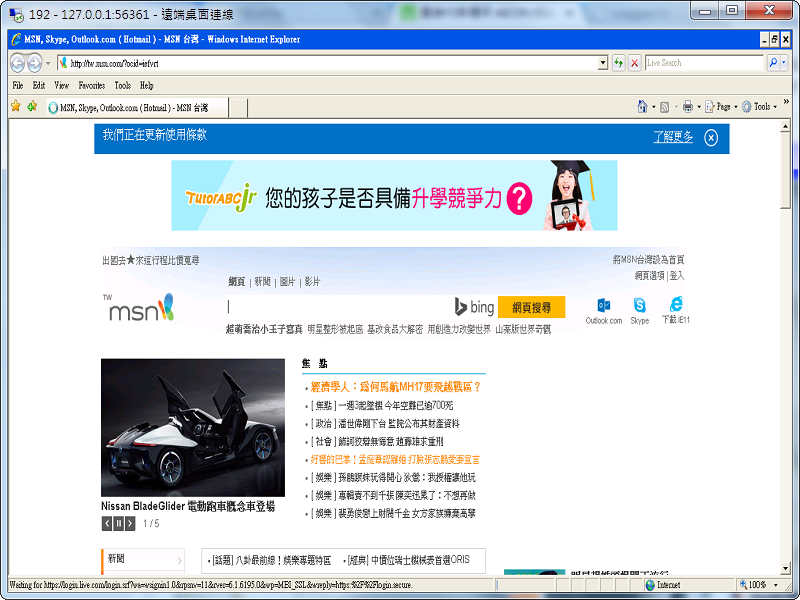Open a new blank tab

[x=238, y=108]
